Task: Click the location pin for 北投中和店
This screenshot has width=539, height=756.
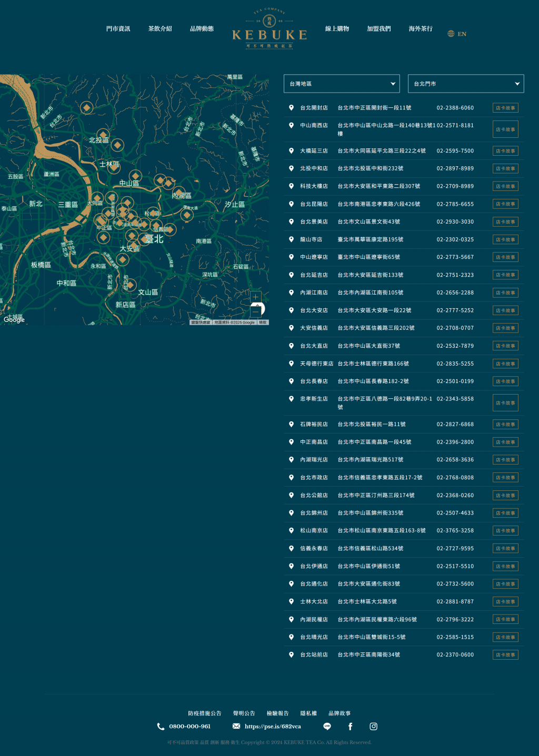Action: [291, 168]
